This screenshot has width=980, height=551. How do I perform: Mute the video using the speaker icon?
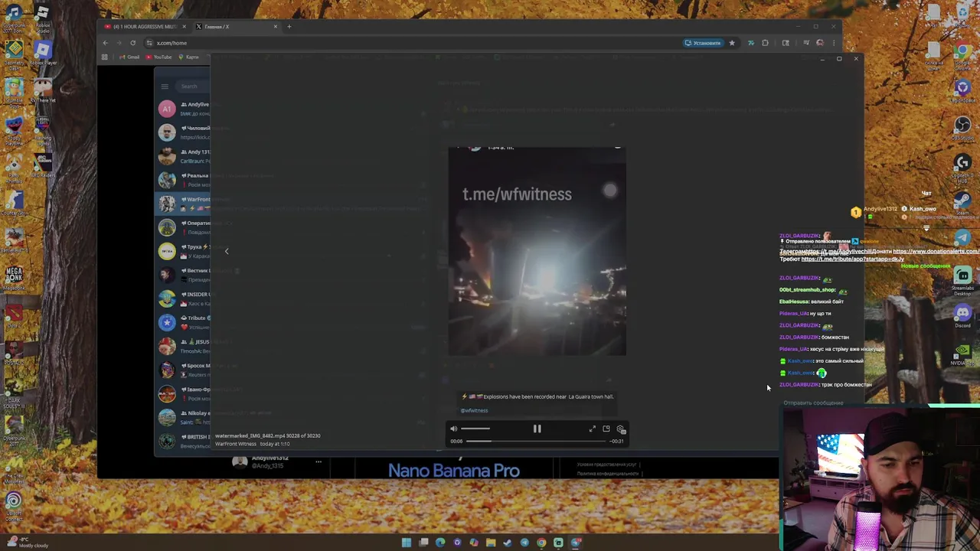[x=454, y=429]
